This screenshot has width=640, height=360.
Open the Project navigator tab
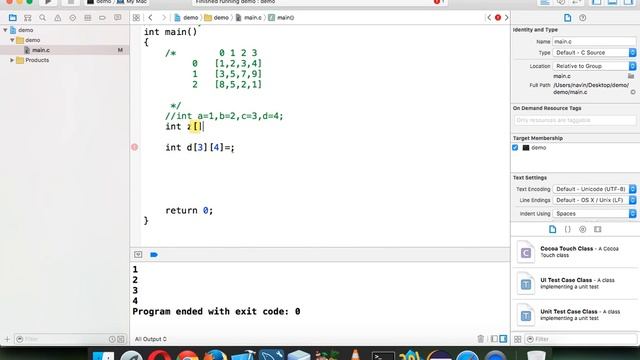pos(13,18)
